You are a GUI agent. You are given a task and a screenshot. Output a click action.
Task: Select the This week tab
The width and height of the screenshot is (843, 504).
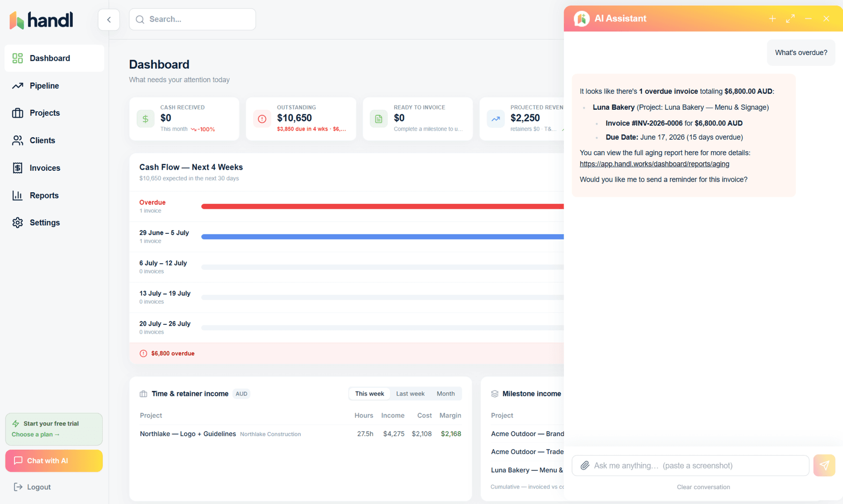coord(369,394)
